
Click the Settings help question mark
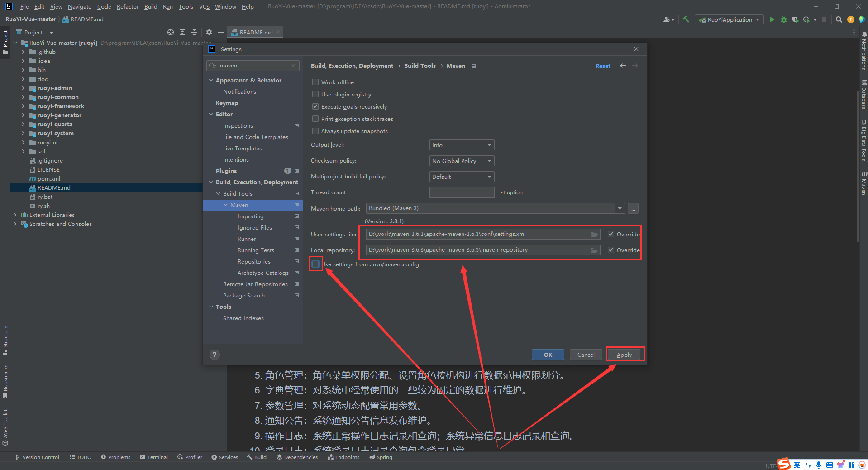coord(215,355)
